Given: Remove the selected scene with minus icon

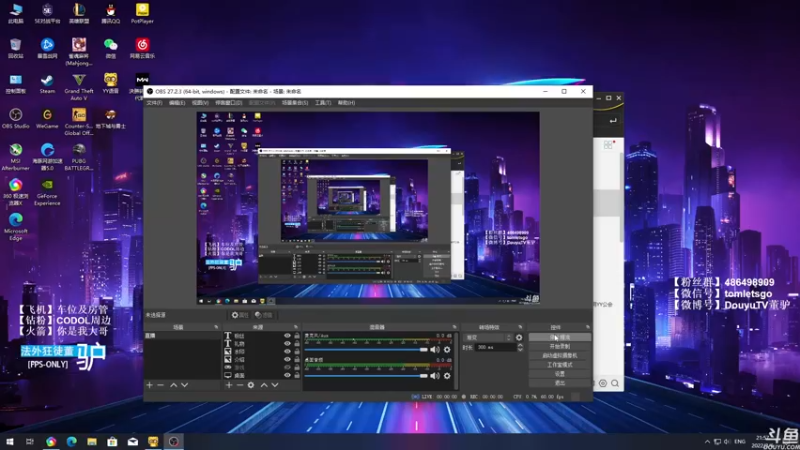Looking at the screenshot, I should pyautogui.click(x=160, y=385).
